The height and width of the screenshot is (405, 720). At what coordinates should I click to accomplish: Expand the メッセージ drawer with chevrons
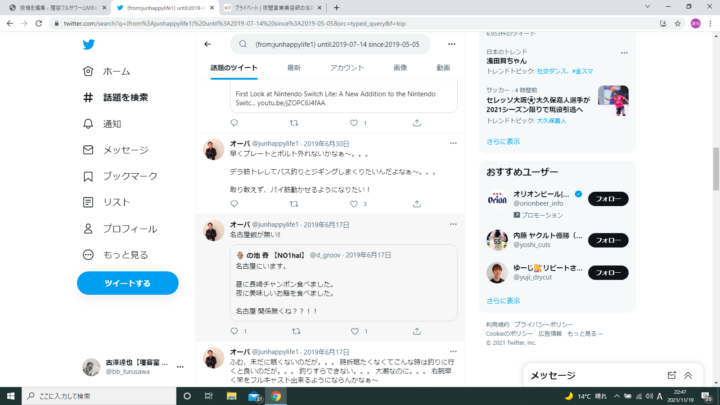pos(688,375)
